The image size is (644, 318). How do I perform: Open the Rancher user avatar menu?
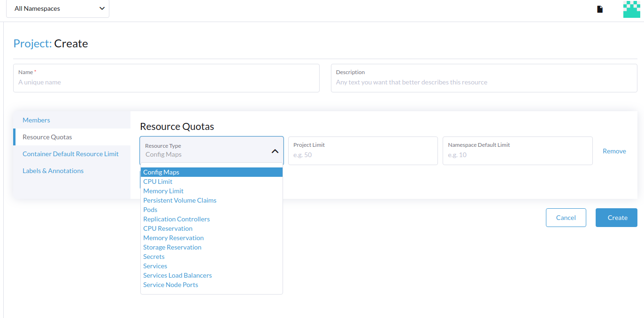click(631, 9)
